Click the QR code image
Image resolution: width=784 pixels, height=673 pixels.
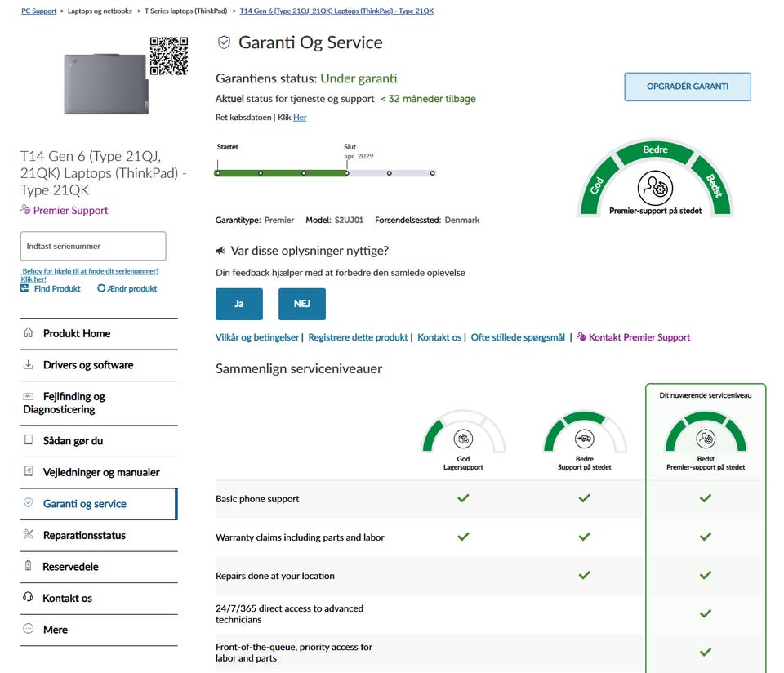pos(169,56)
